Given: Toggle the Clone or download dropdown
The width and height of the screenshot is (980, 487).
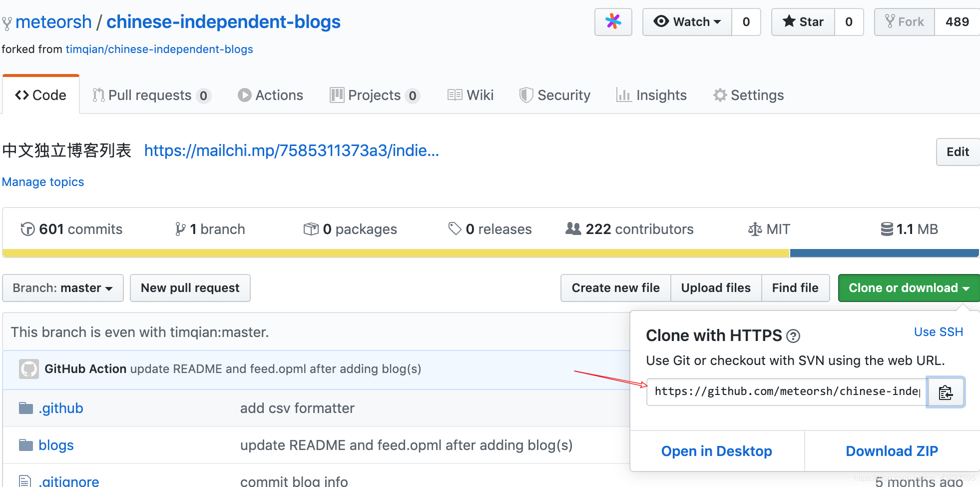Looking at the screenshot, I should [909, 288].
